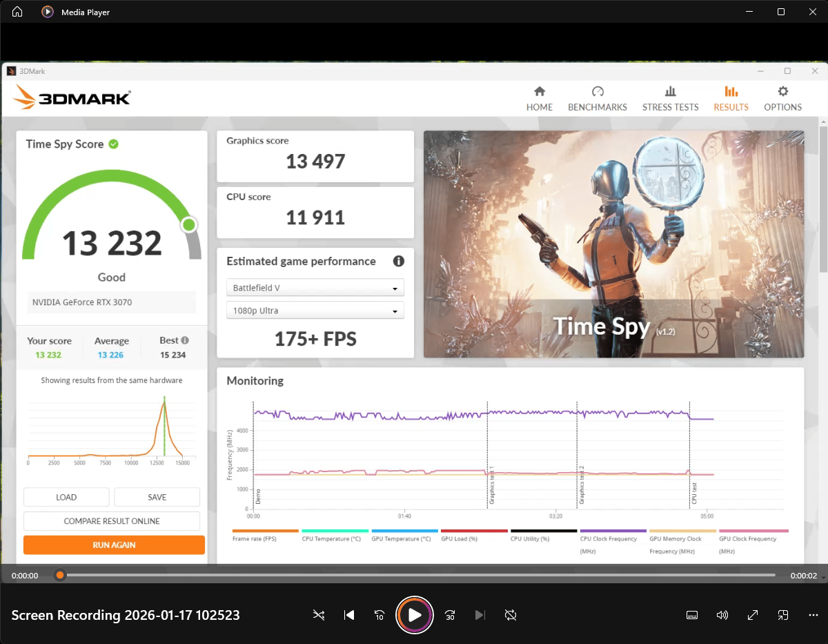Click Your score value 13 232
The width and height of the screenshot is (828, 644).
(48, 355)
